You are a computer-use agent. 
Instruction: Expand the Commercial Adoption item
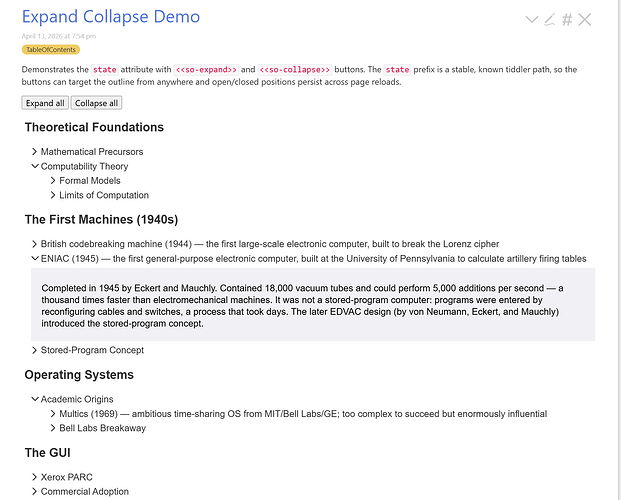(35, 492)
